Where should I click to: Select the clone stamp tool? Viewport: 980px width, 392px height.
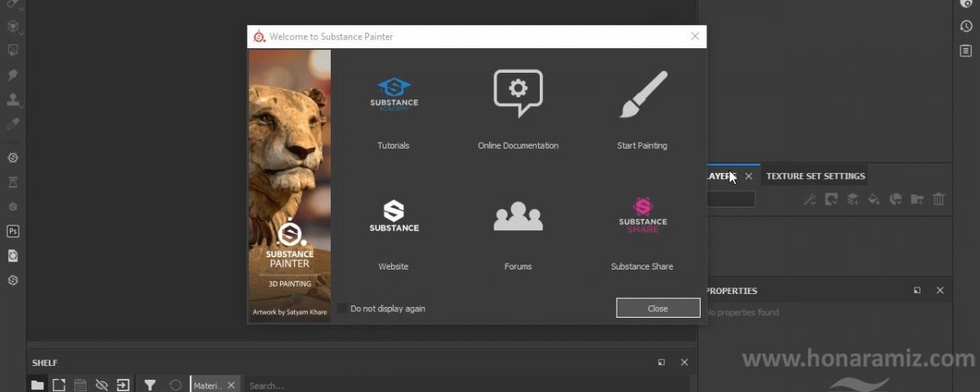13,100
